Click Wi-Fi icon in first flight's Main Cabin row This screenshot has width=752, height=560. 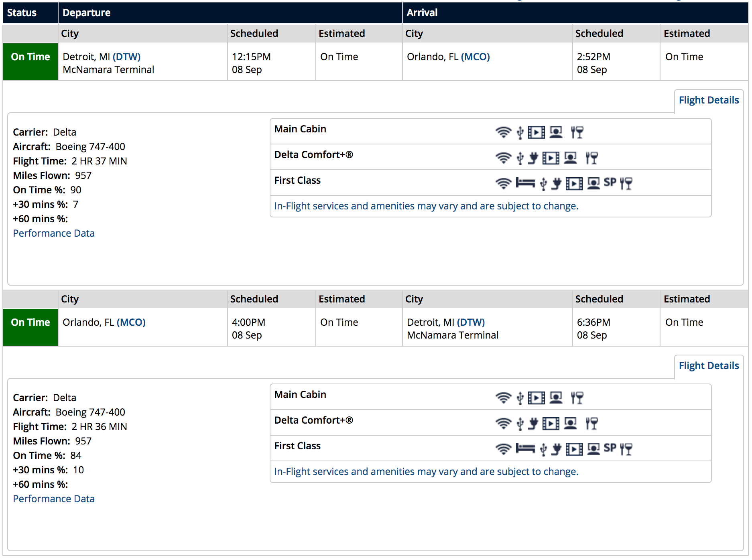(x=503, y=132)
